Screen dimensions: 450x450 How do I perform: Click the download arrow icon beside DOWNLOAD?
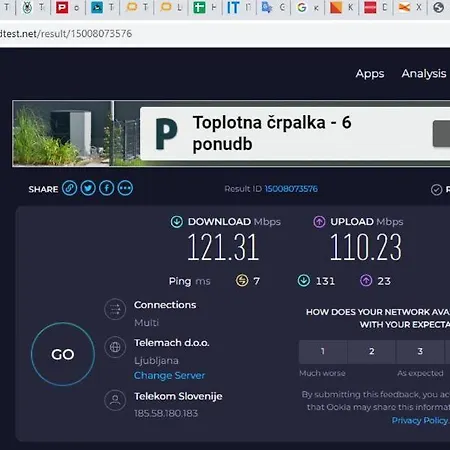(177, 222)
